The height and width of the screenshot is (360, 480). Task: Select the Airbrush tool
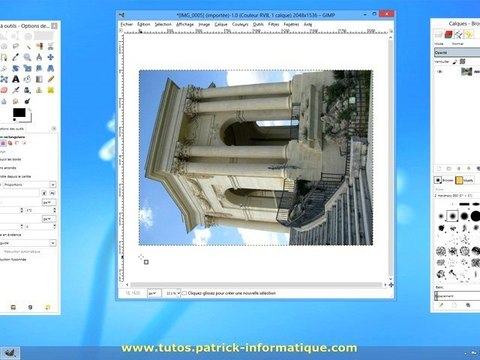click(16, 90)
